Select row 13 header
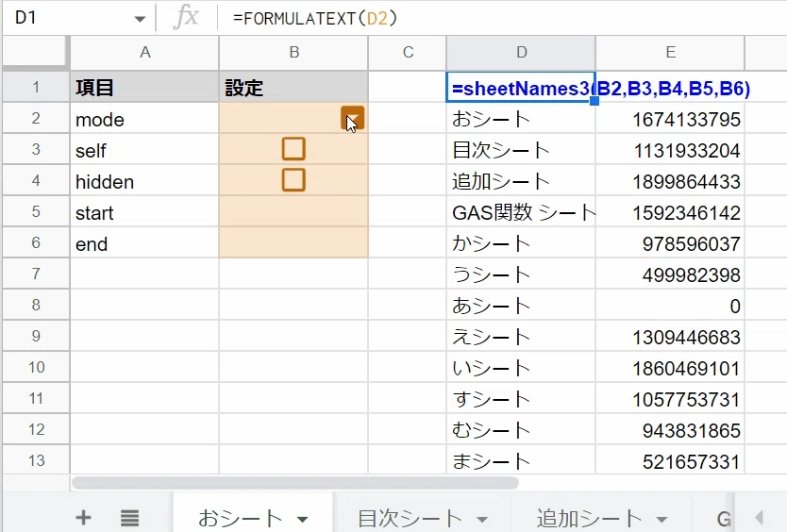This screenshot has height=532, width=787. click(x=36, y=460)
